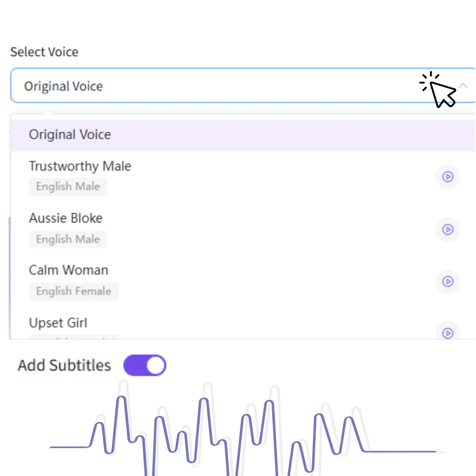Click the purple audio waveform graphic
Image resolution: width=476 pixels, height=476 pixels.
(x=205, y=425)
